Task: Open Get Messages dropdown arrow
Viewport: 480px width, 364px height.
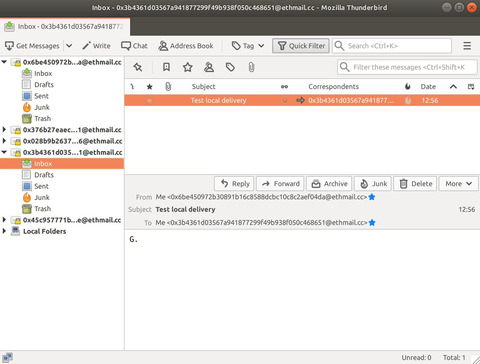Action: pyautogui.click(x=69, y=46)
